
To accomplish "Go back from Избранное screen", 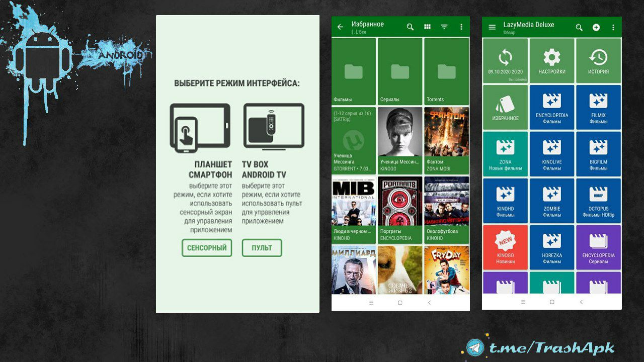I will [340, 27].
